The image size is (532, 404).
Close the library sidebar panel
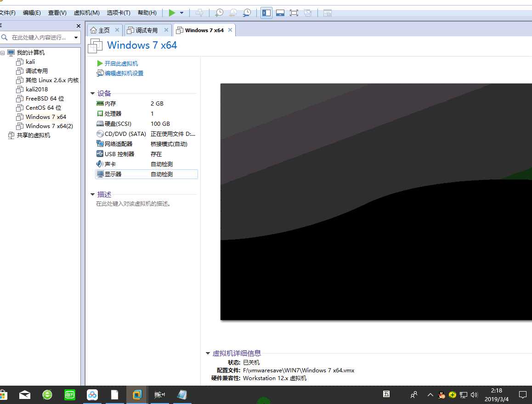tap(79, 26)
